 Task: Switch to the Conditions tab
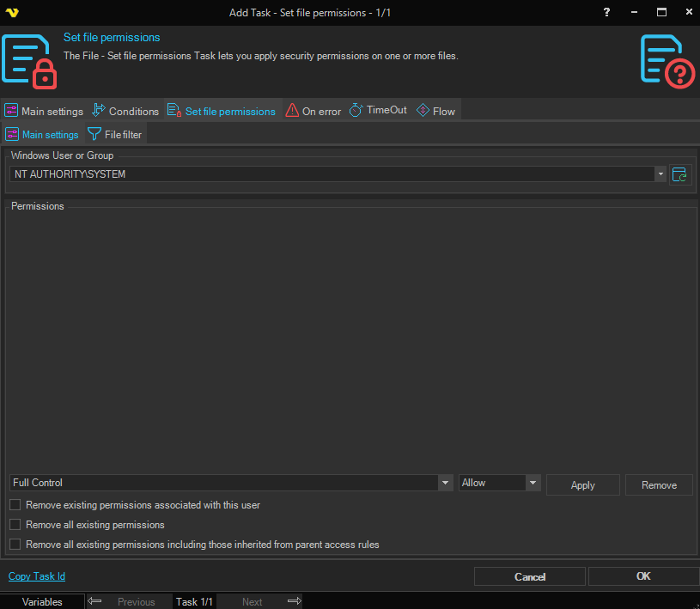[x=125, y=111]
